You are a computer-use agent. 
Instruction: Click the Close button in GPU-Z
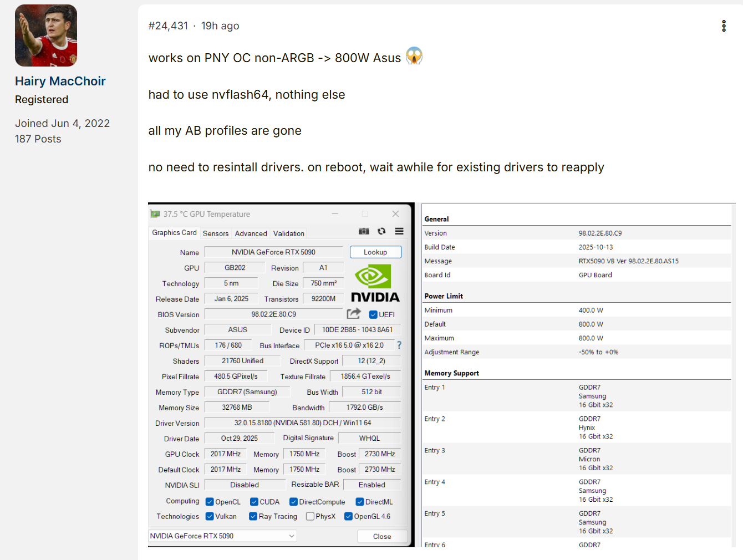pyautogui.click(x=382, y=536)
